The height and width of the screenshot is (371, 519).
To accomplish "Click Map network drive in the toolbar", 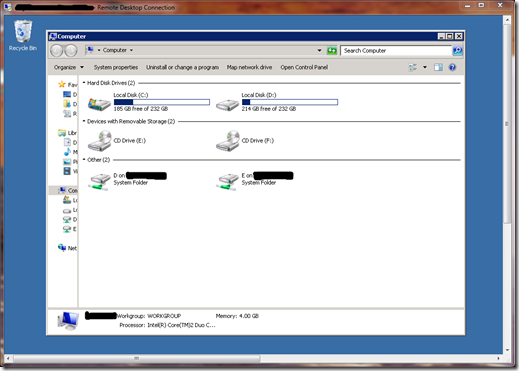I will (x=249, y=67).
